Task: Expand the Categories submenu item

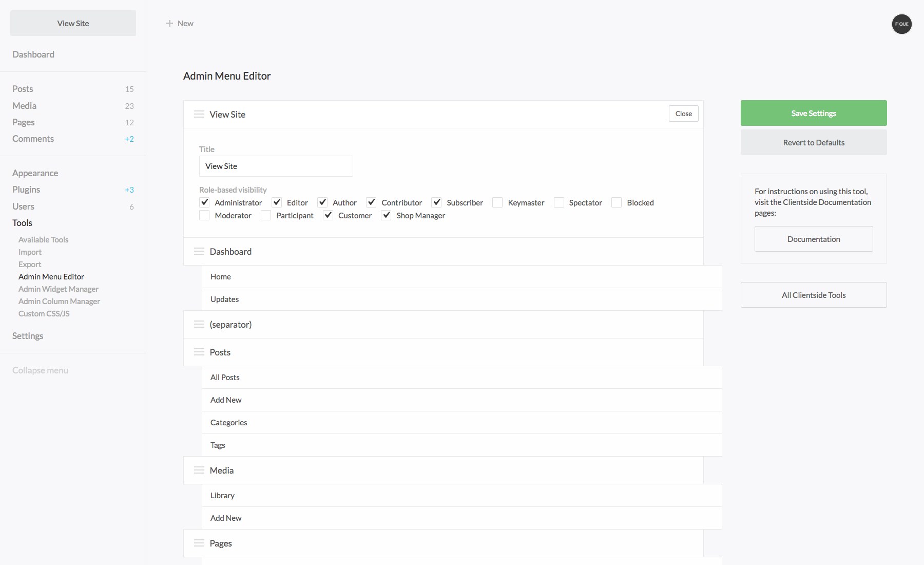Action: [x=462, y=422]
